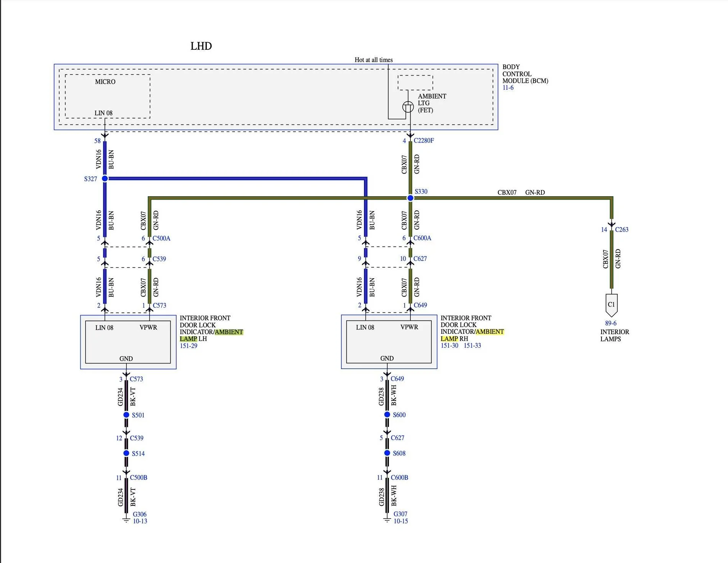
Task: Click the G307 ground symbol
Action: pyautogui.click(x=387, y=520)
